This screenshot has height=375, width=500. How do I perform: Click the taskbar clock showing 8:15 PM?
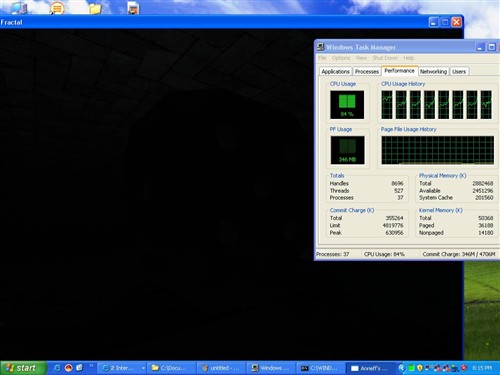482,368
